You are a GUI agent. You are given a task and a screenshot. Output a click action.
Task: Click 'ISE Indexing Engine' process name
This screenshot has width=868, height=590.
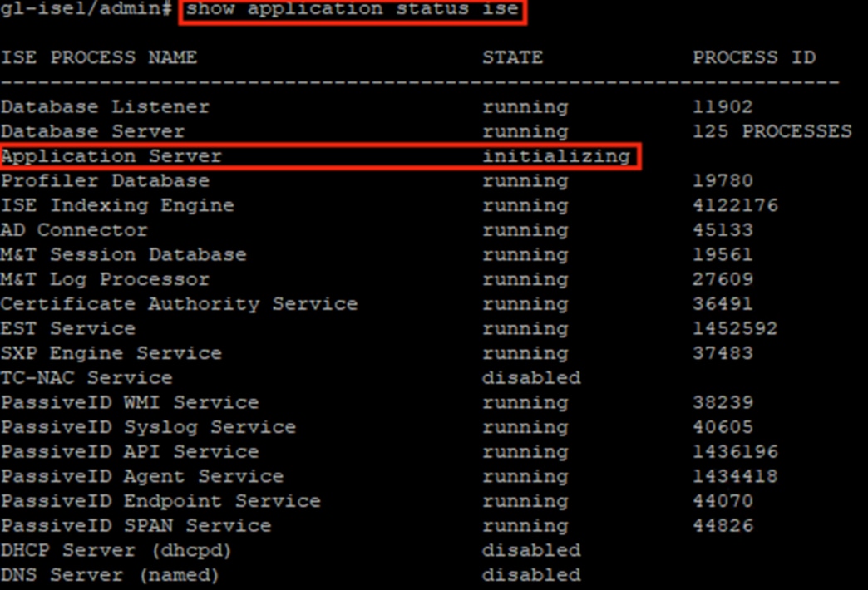point(117,205)
